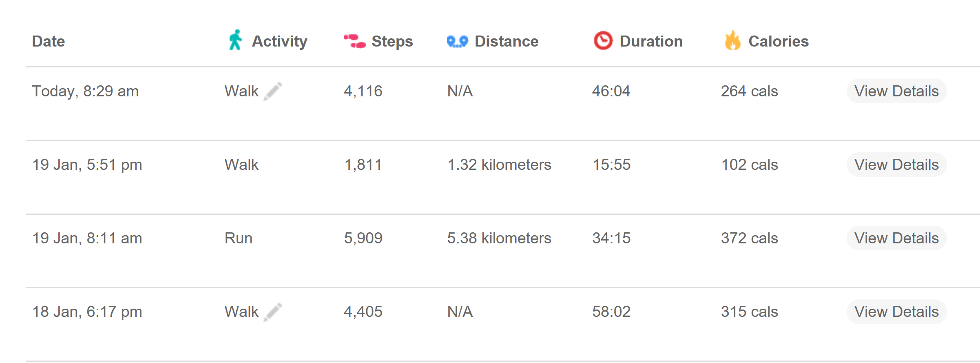Click the red Duration clock icon
Image resolution: width=980 pixels, height=363 pixels.
(603, 41)
